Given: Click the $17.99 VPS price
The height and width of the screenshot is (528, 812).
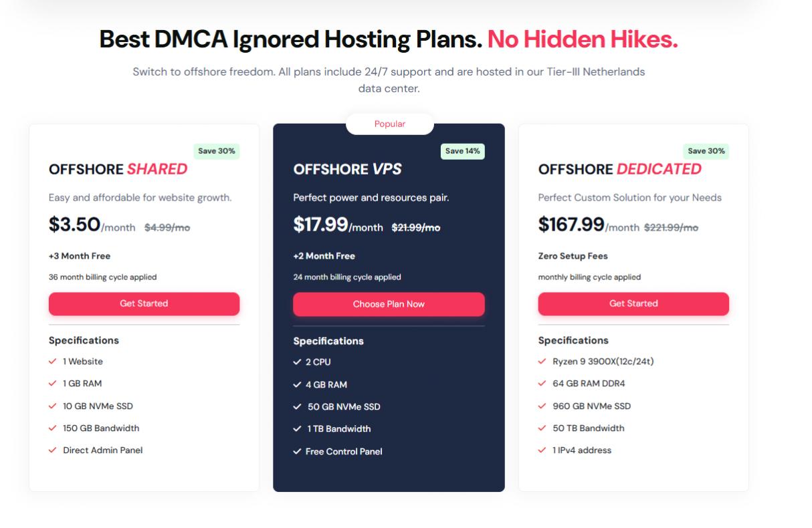Looking at the screenshot, I should pos(320,225).
